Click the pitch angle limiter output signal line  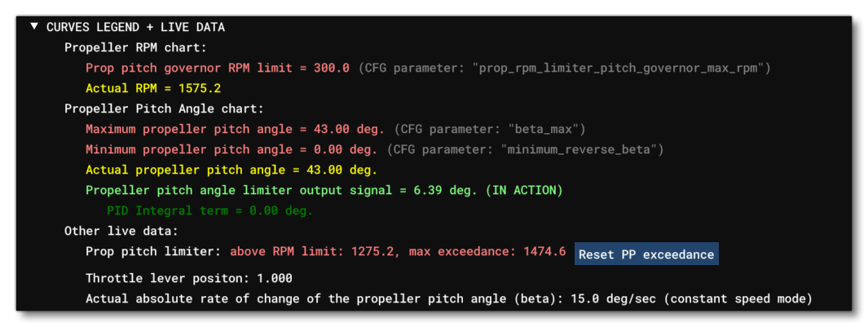point(324,190)
